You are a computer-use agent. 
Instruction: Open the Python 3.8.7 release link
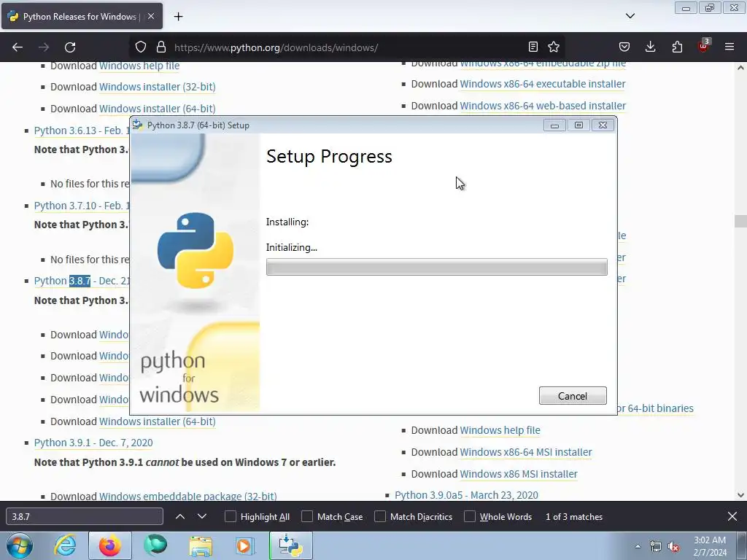pyautogui.click(x=82, y=281)
